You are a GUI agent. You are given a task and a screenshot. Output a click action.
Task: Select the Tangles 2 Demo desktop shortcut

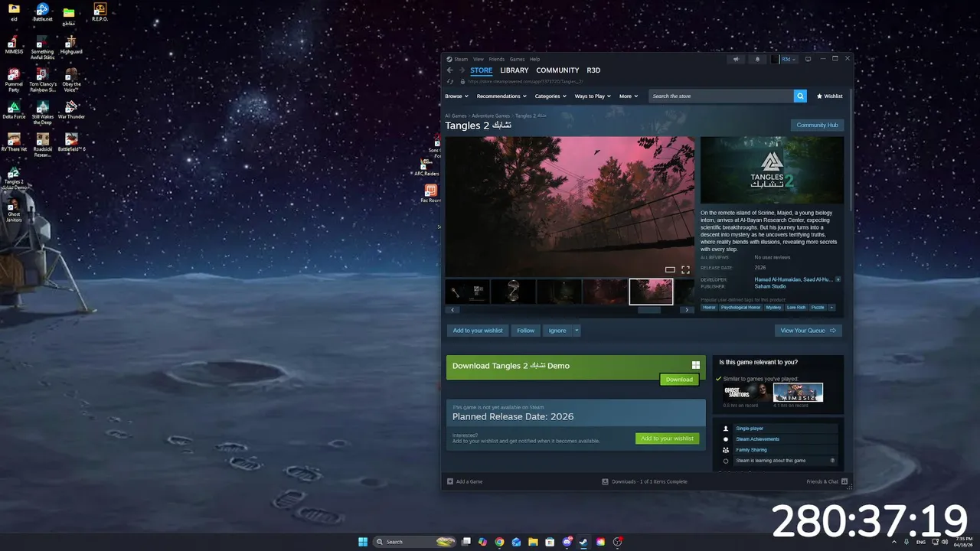point(14,178)
